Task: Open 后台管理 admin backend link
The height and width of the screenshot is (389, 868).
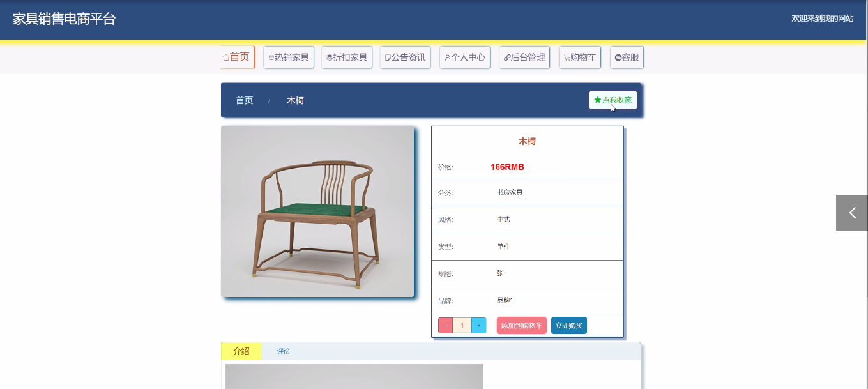Action: coord(524,57)
